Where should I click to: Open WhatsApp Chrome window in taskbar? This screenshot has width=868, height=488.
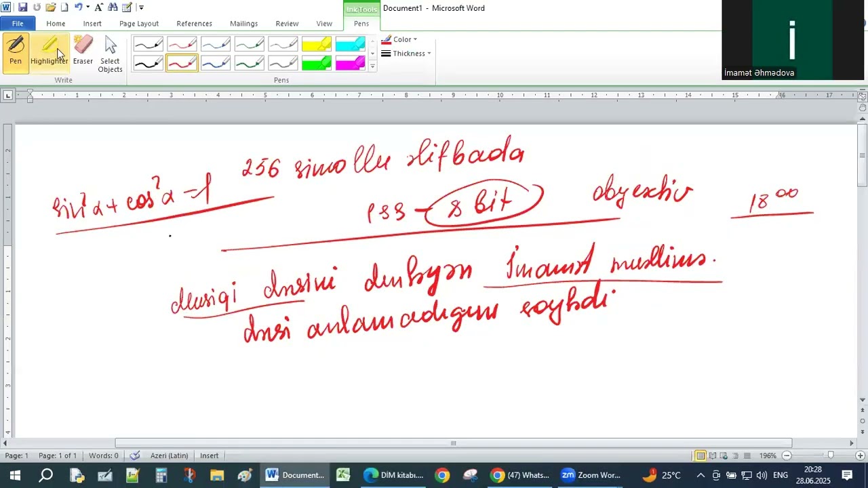[520, 475]
